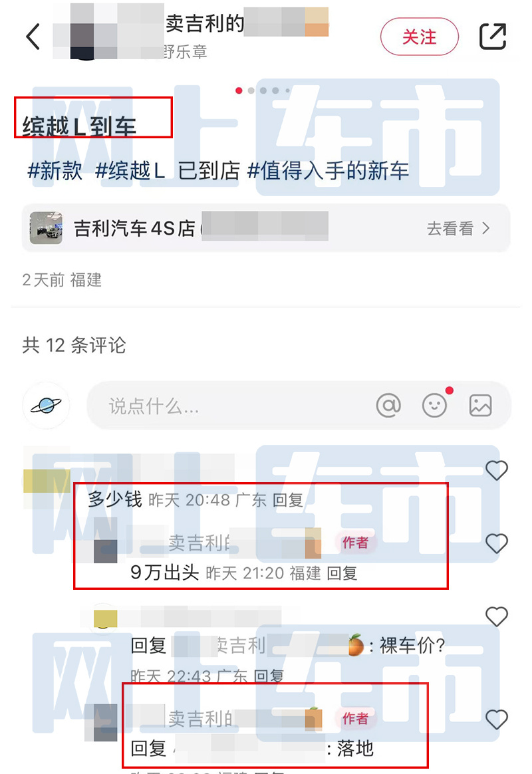Image resolution: width=532 pixels, height=774 pixels.
Task: Like the 裸车价? comment
Action: (497, 616)
